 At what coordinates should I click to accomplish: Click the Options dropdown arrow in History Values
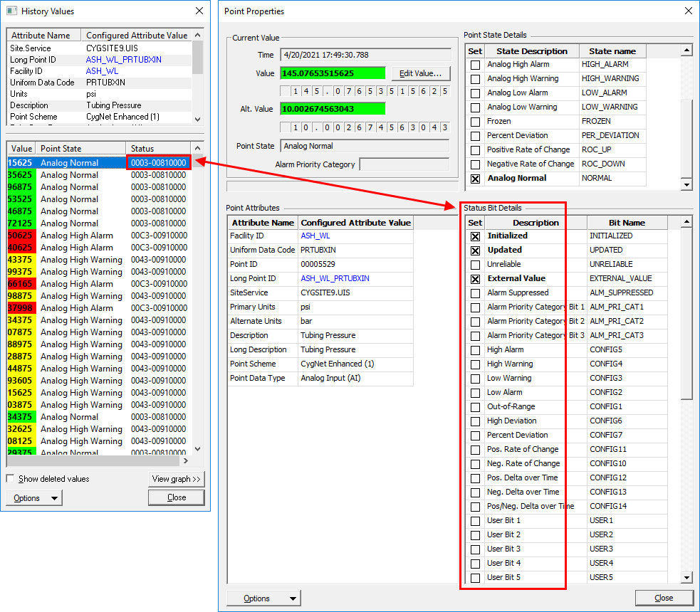tap(54, 498)
